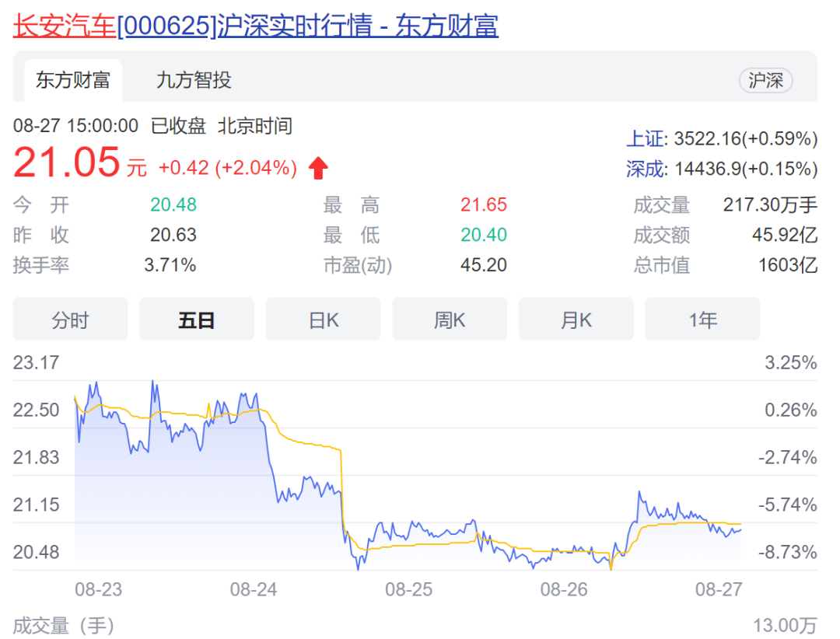
Task: Click the 13.00万 volume axis label
Action: click(x=786, y=626)
